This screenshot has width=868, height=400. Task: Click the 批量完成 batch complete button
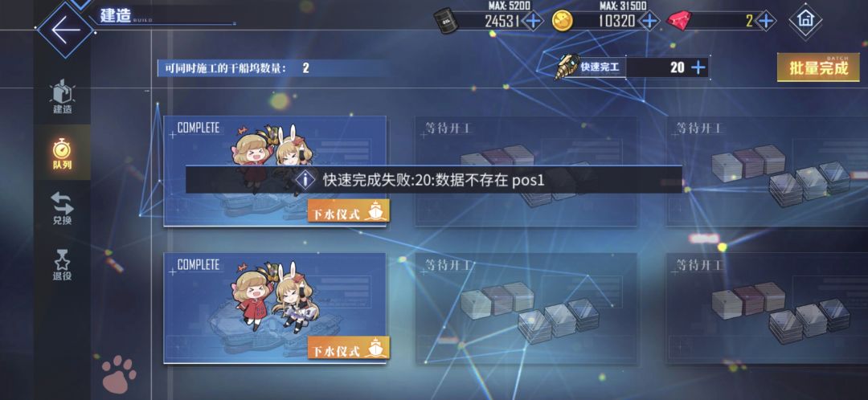click(818, 67)
